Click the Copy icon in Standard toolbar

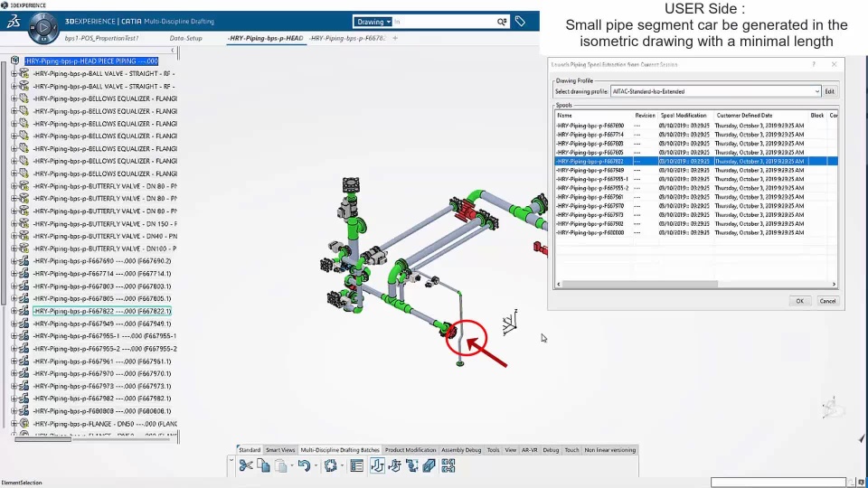pos(263,466)
